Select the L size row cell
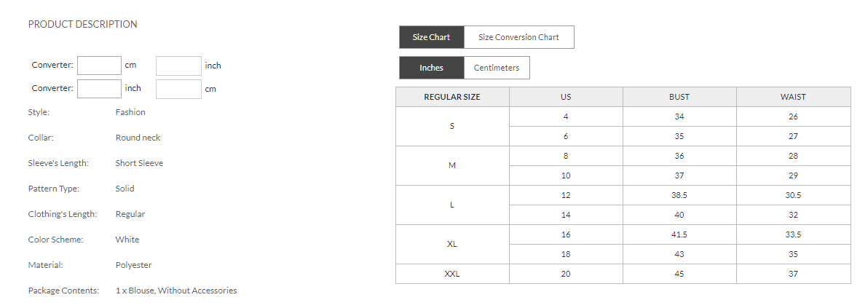This screenshot has height=308, width=868. [452, 205]
